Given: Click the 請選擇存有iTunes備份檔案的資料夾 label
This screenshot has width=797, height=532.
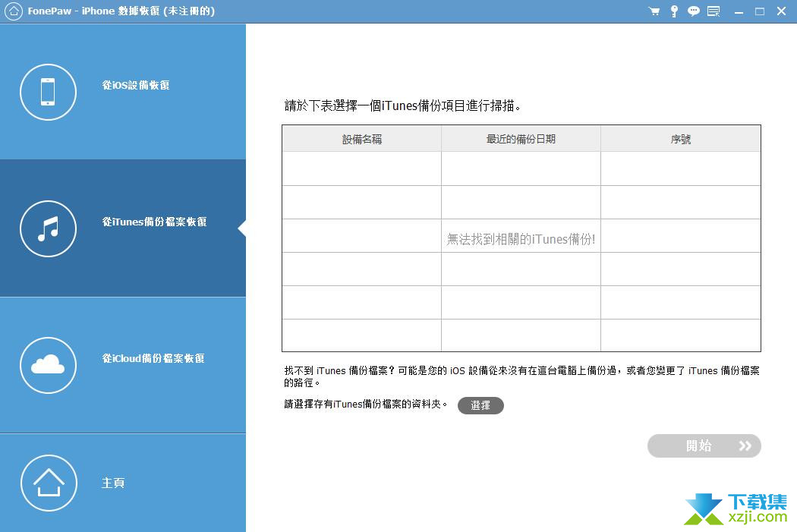Looking at the screenshot, I should tap(365, 404).
